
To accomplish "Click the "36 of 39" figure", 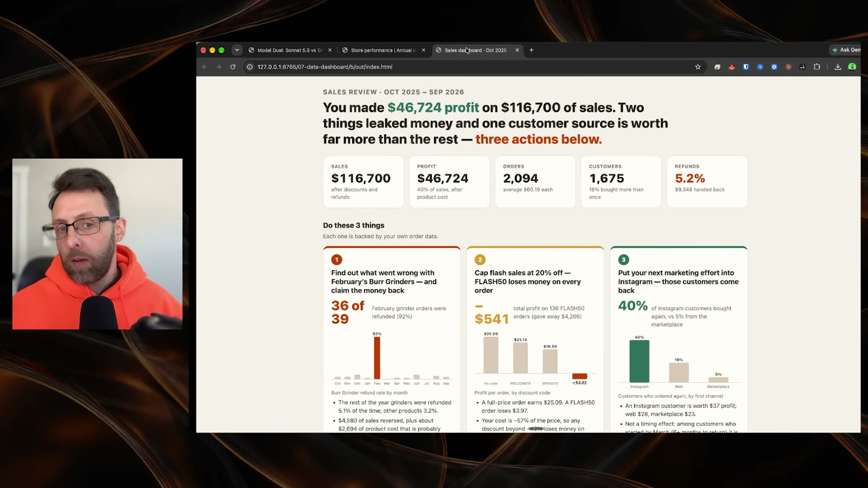I will coord(348,312).
